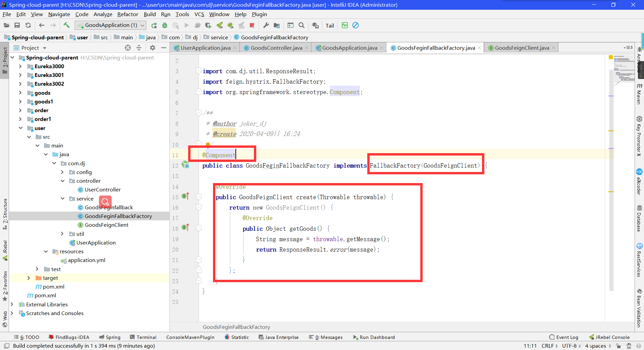Screen dimensions: 644x350
Task: Expand the Eureka3000 module
Action: point(20,66)
